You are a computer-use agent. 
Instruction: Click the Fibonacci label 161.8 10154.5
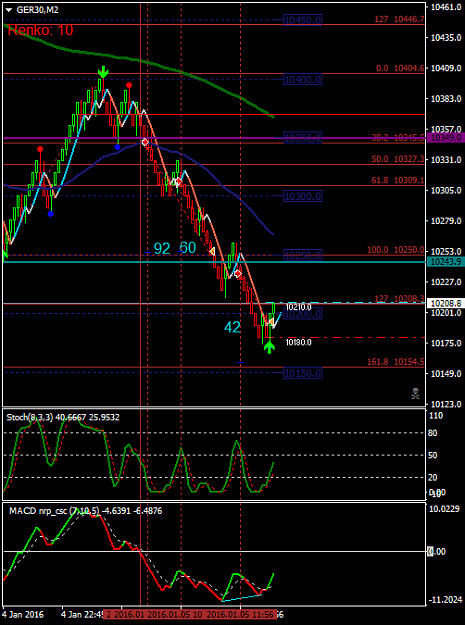pos(396,362)
